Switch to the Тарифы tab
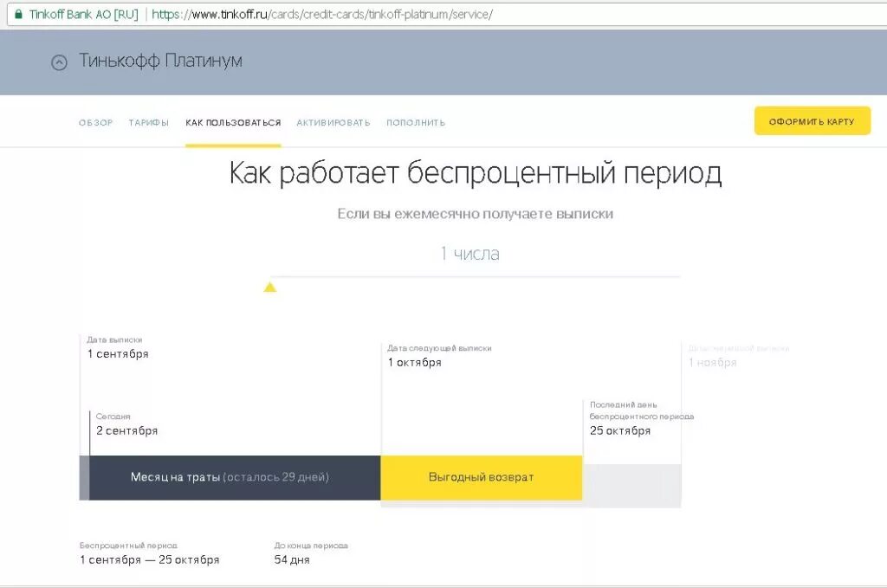 149,123
